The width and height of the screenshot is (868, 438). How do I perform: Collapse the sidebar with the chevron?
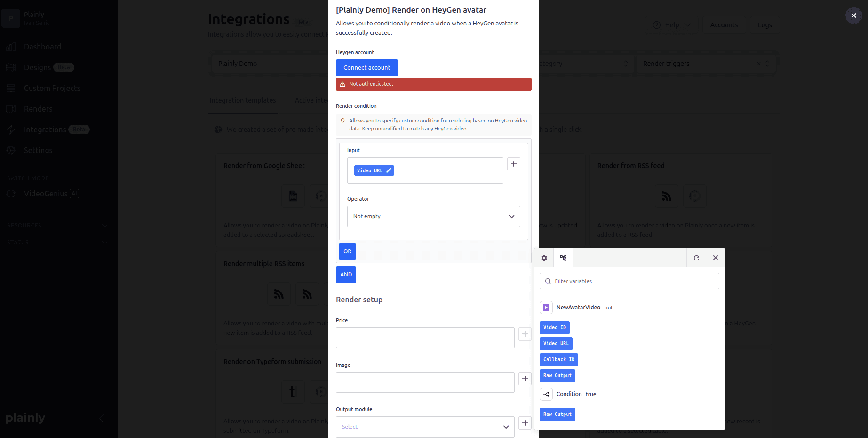pos(101,418)
